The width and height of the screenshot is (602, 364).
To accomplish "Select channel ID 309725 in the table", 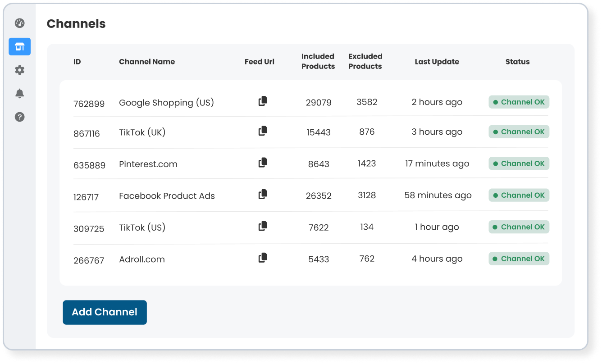I will 89,229.
